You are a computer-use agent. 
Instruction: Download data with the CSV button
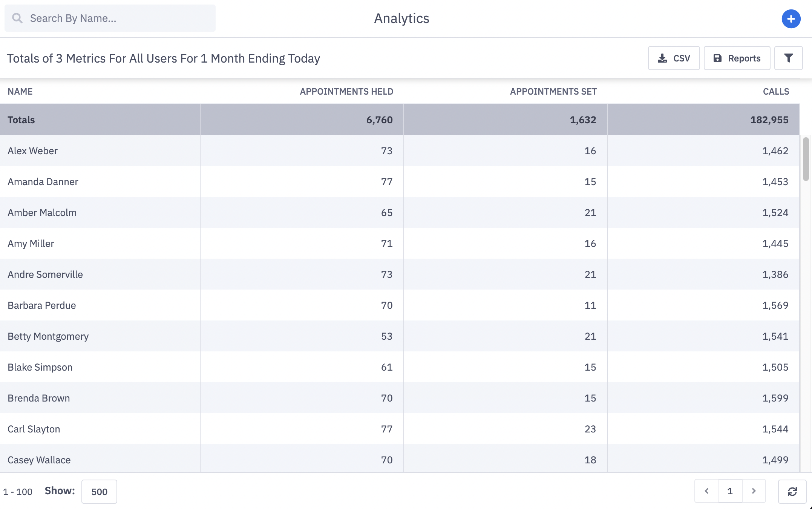(674, 58)
